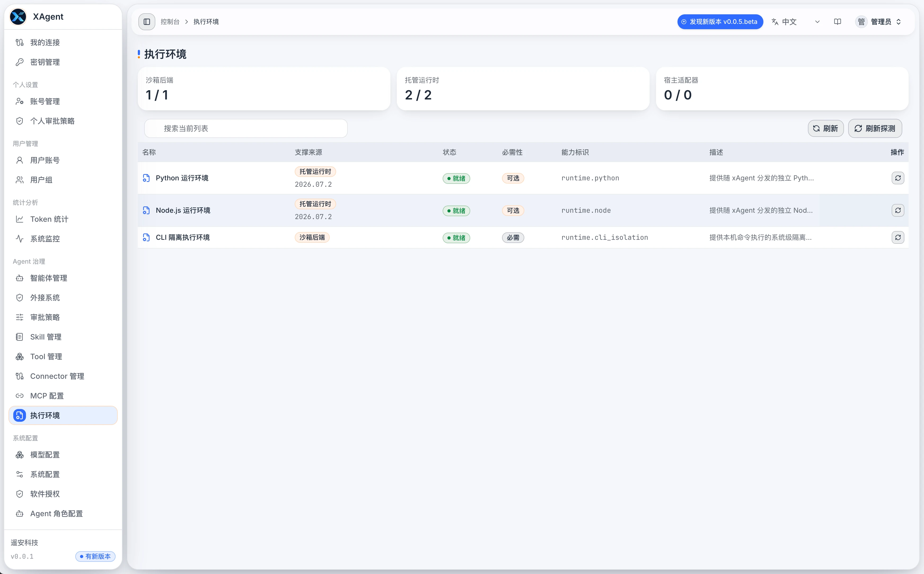Click the 必需 badge in CLI row

pos(513,238)
